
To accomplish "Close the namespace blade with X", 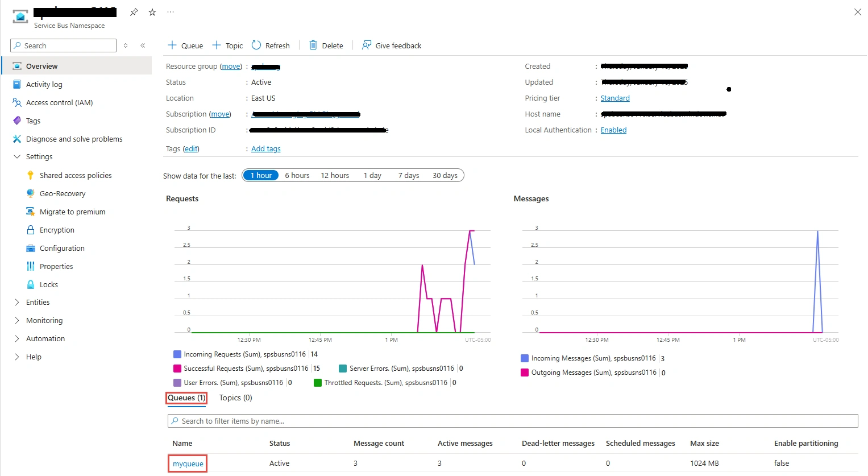I will point(858,12).
